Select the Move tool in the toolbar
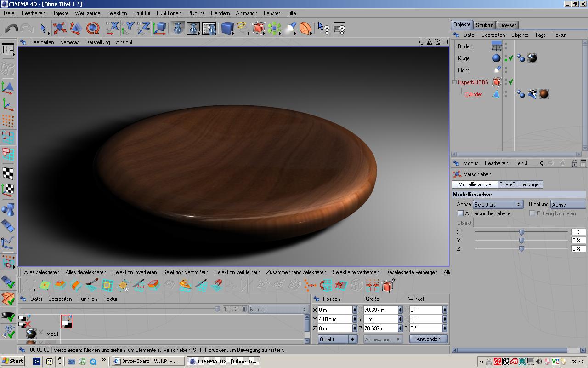The image size is (588, 368). tap(59, 29)
